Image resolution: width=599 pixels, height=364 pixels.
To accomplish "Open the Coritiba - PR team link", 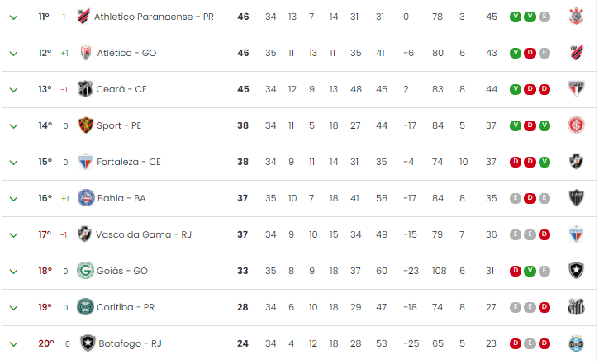I will (126, 307).
